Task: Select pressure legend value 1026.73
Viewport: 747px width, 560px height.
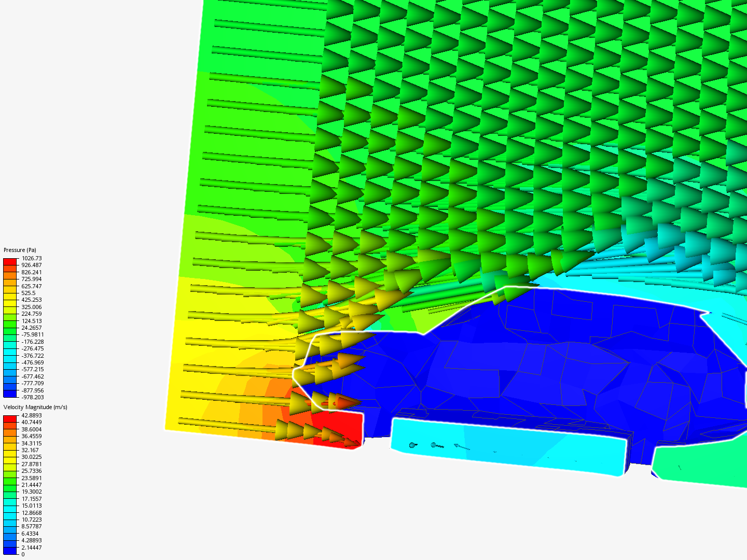Action: pos(32,258)
